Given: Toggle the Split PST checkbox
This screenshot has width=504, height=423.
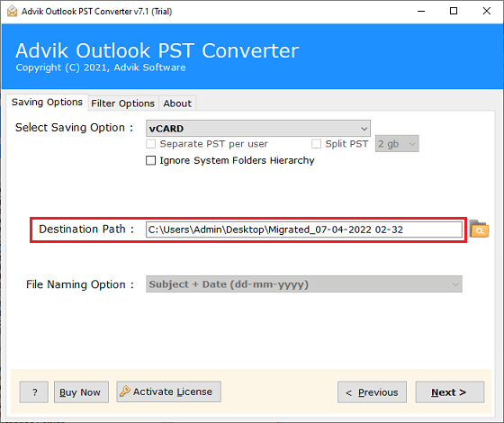Looking at the screenshot, I should pyautogui.click(x=316, y=144).
